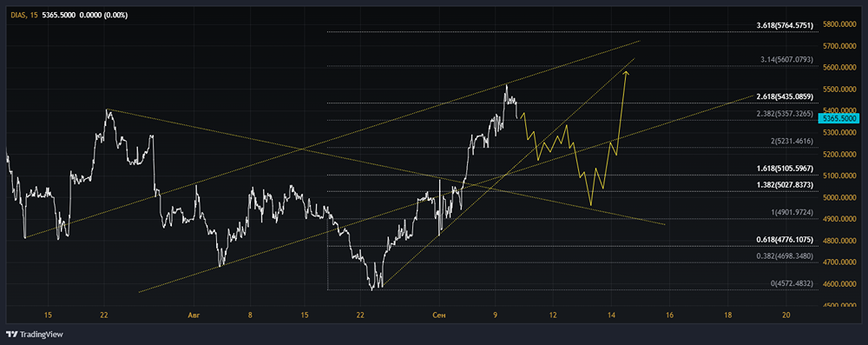The image size is (868, 345).
Task: Click the 1(4901.9724) Fibonacci level label
Action: 792,212
